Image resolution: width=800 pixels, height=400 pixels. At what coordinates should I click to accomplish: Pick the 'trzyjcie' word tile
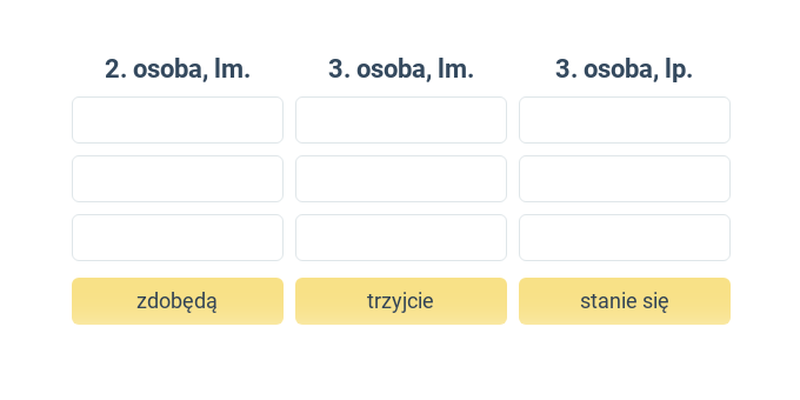(x=401, y=301)
